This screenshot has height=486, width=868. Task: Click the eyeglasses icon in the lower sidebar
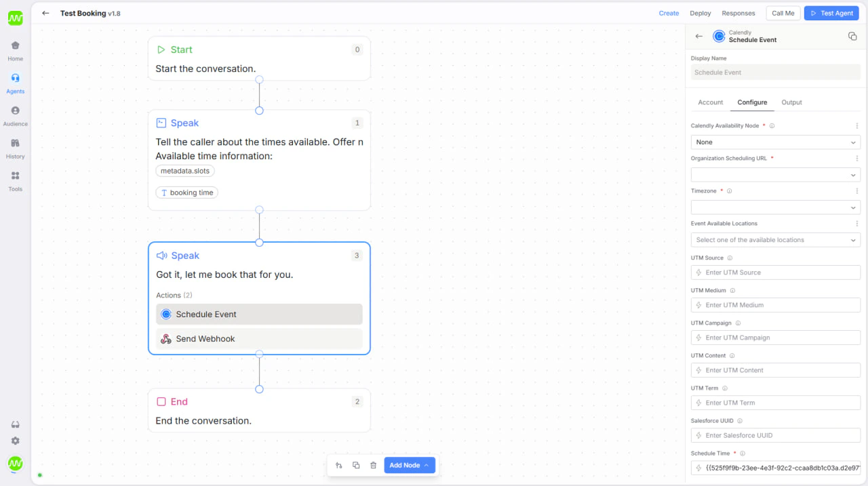(15, 424)
